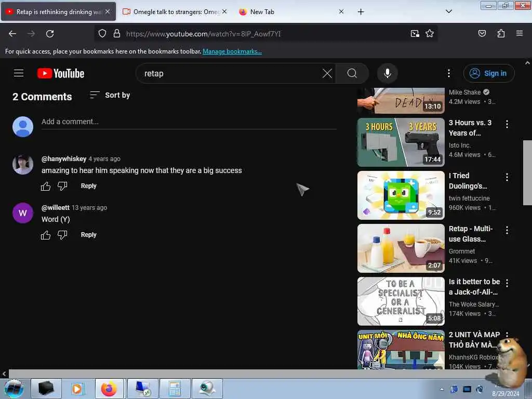Show hidden system tray icons arrow

pos(442,389)
